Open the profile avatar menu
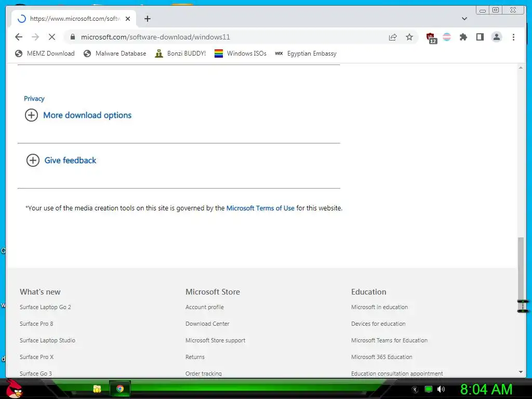 pyautogui.click(x=496, y=37)
